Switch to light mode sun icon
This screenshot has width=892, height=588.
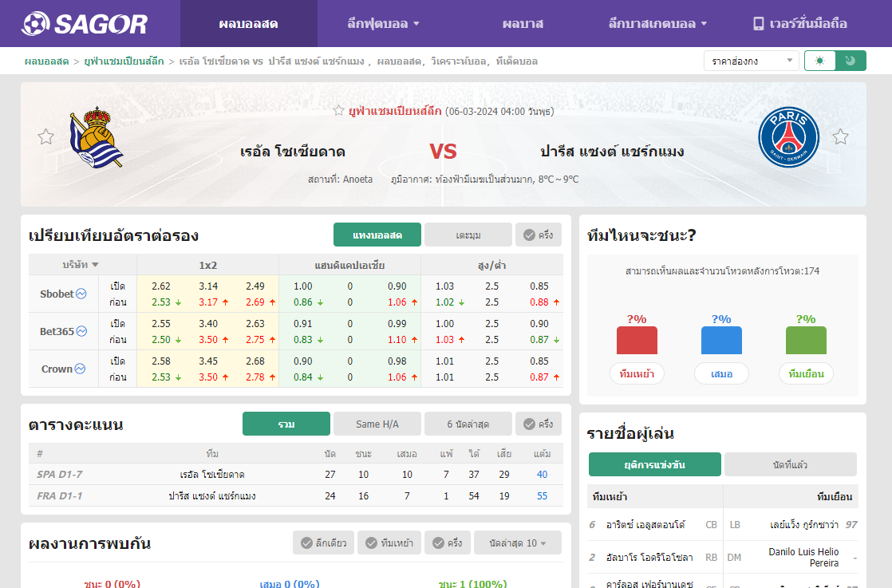coord(819,61)
